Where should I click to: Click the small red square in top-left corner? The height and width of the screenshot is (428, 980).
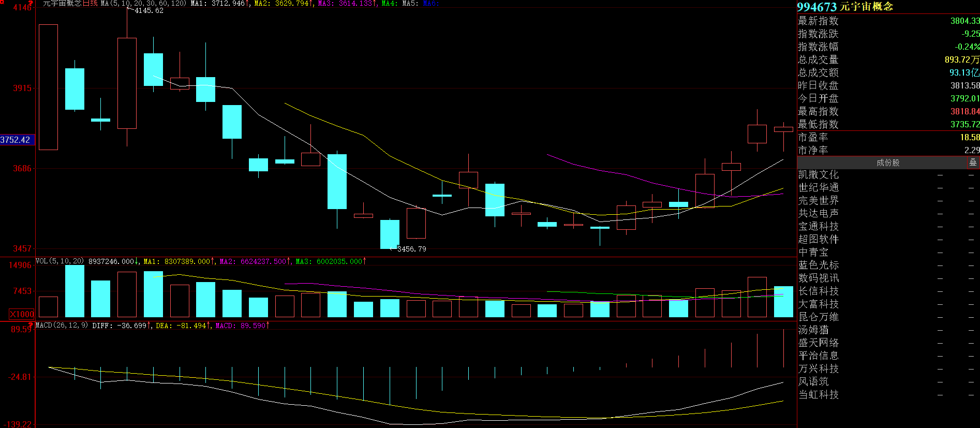click(x=2, y=3)
